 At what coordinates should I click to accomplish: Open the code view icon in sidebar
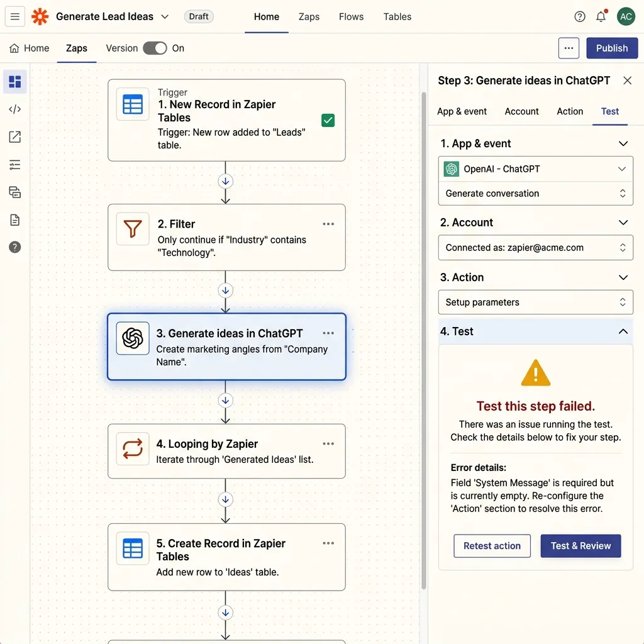[15, 109]
